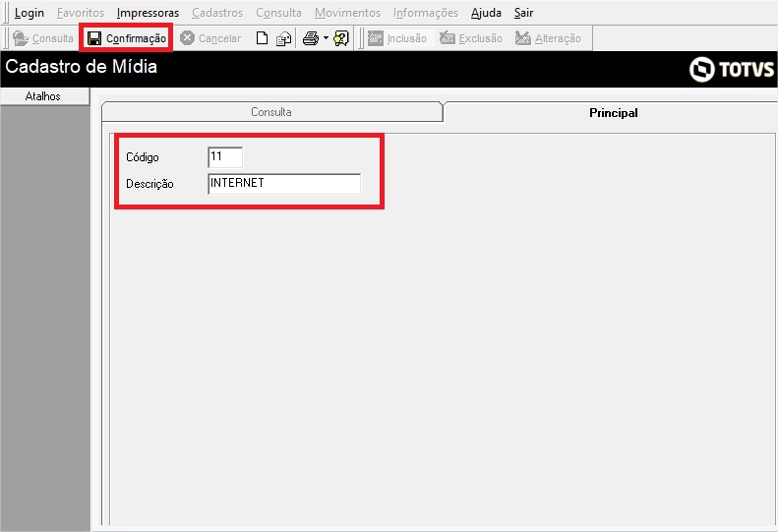Open the Cadastros menu
778x532 pixels.
pyautogui.click(x=217, y=13)
